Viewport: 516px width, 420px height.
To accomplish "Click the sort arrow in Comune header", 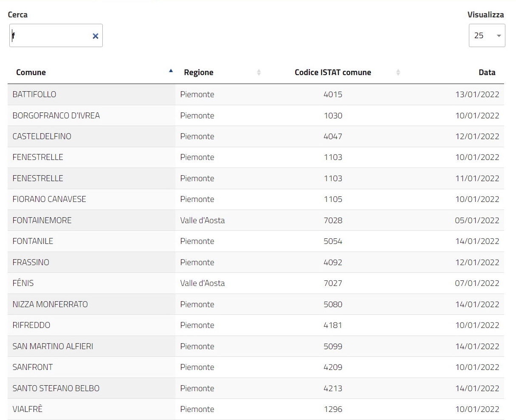I will click(x=171, y=71).
